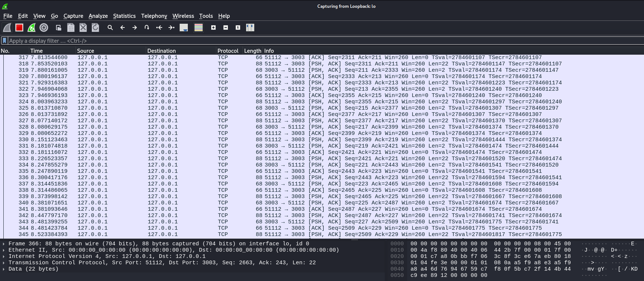Select packet 341 at time 8.381093646
The height and width of the screenshot is (281, 644).
pyautogui.click(x=322, y=209)
